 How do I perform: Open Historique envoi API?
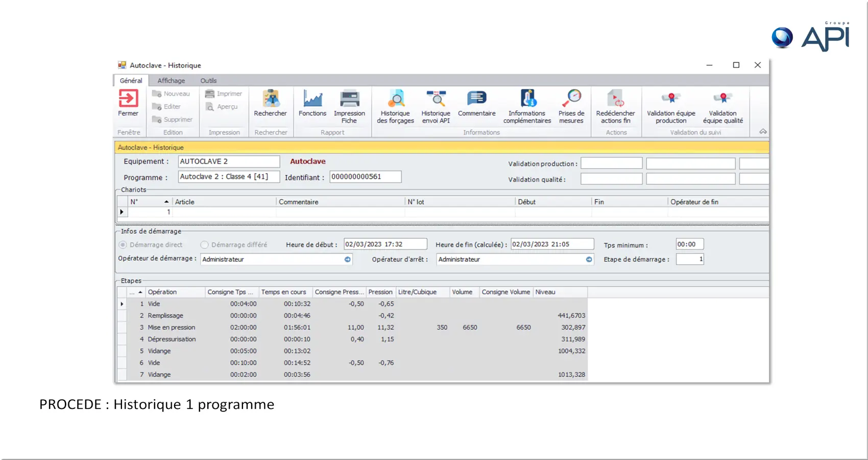[x=436, y=99]
